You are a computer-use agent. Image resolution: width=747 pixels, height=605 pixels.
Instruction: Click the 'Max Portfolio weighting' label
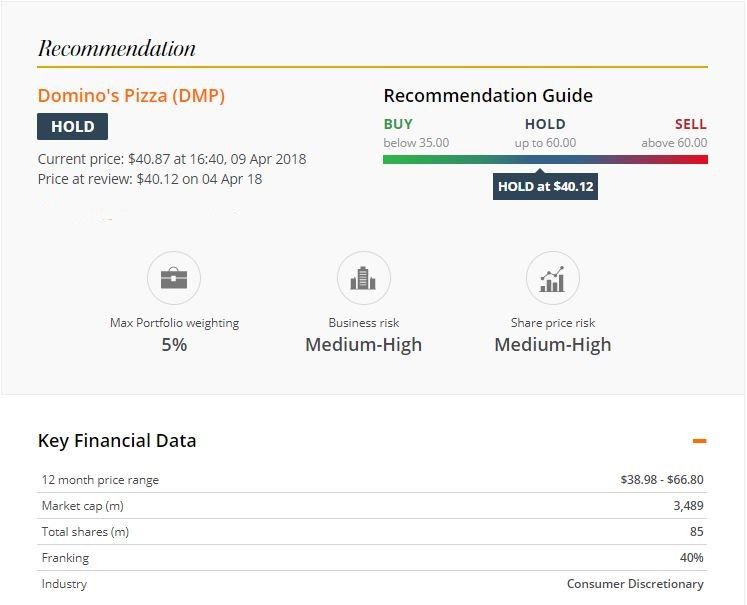coord(174,323)
